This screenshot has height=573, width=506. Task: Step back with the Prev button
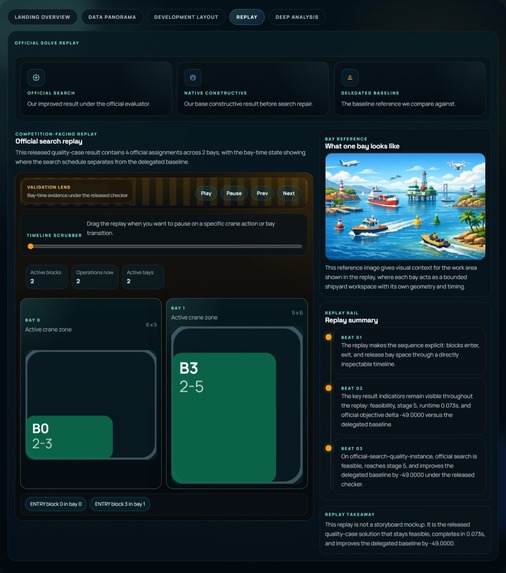point(262,193)
